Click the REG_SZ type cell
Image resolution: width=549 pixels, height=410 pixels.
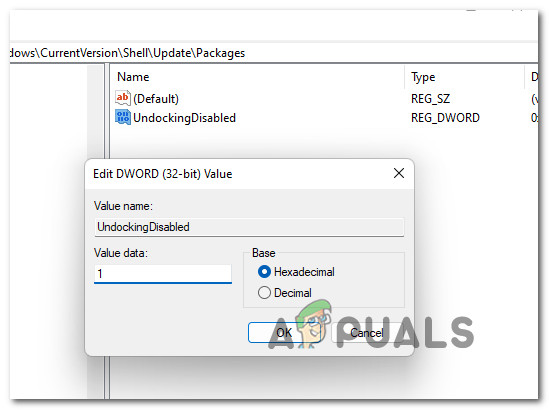[430, 99]
